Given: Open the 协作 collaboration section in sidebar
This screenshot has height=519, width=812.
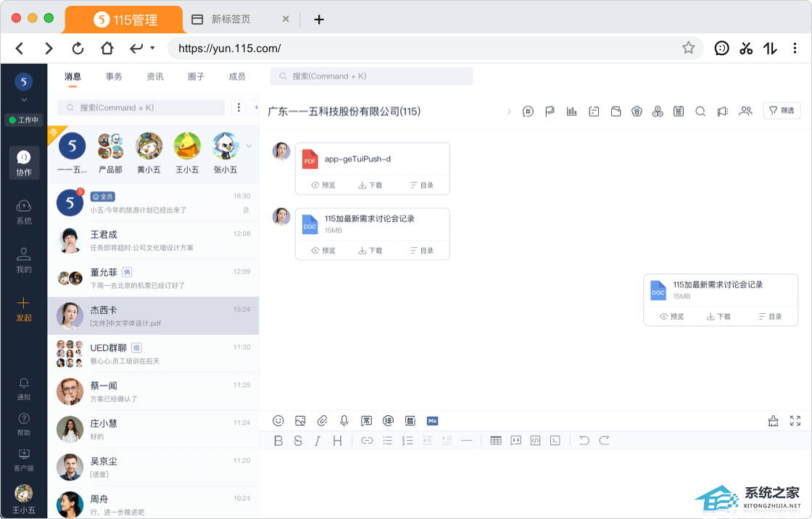Looking at the screenshot, I should pyautogui.click(x=24, y=162).
